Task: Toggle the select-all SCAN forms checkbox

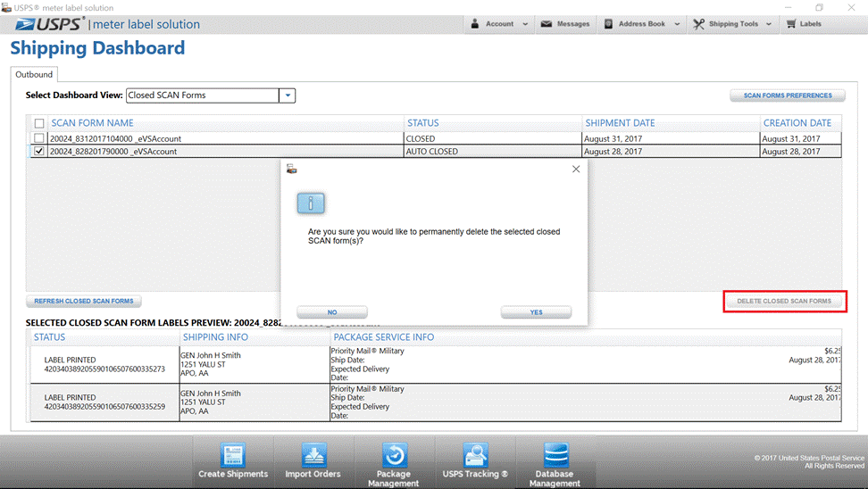Action: click(x=39, y=123)
